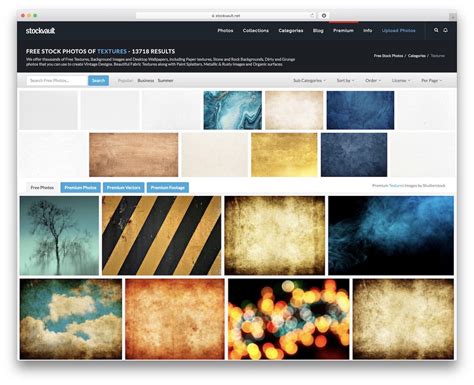Viewport: 474px width, 385px height.
Task: Open the bottom-right tan grunge texture photo
Action: point(403,319)
